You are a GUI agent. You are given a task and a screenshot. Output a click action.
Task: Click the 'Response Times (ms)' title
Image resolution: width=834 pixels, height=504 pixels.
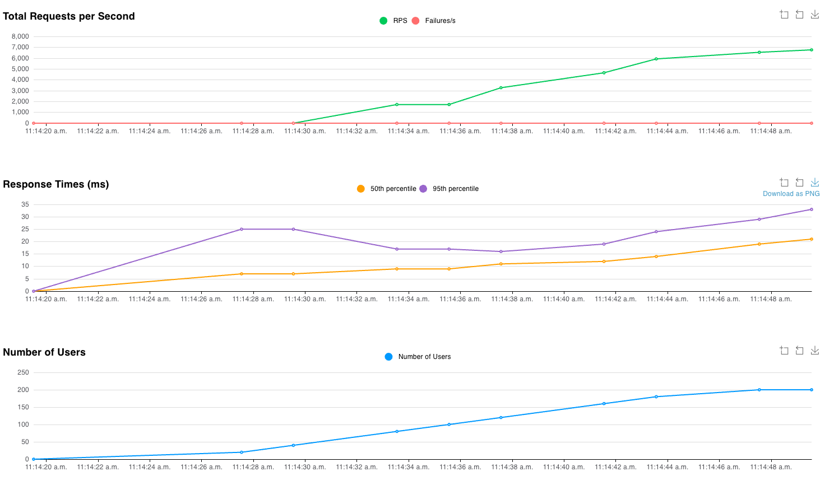click(56, 184)
